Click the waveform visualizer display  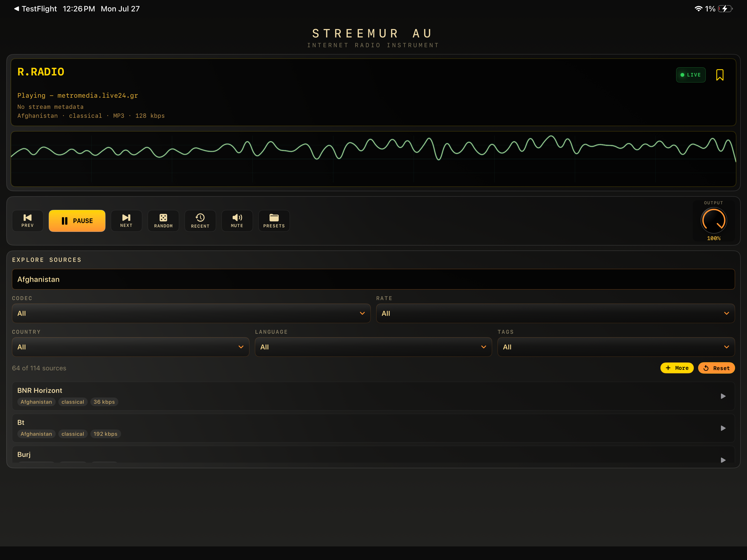point(373,159)
